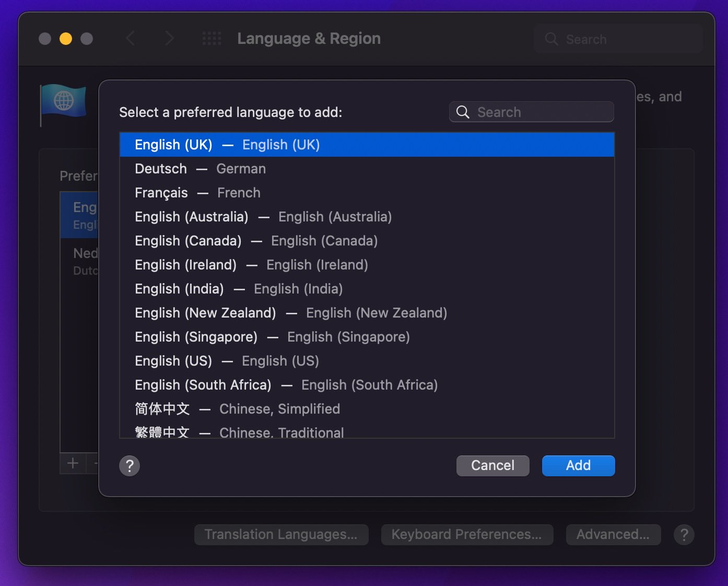Click the help question mark in dialog
The width and height of the screenshot is (728, 586).
tap(130, 465)
